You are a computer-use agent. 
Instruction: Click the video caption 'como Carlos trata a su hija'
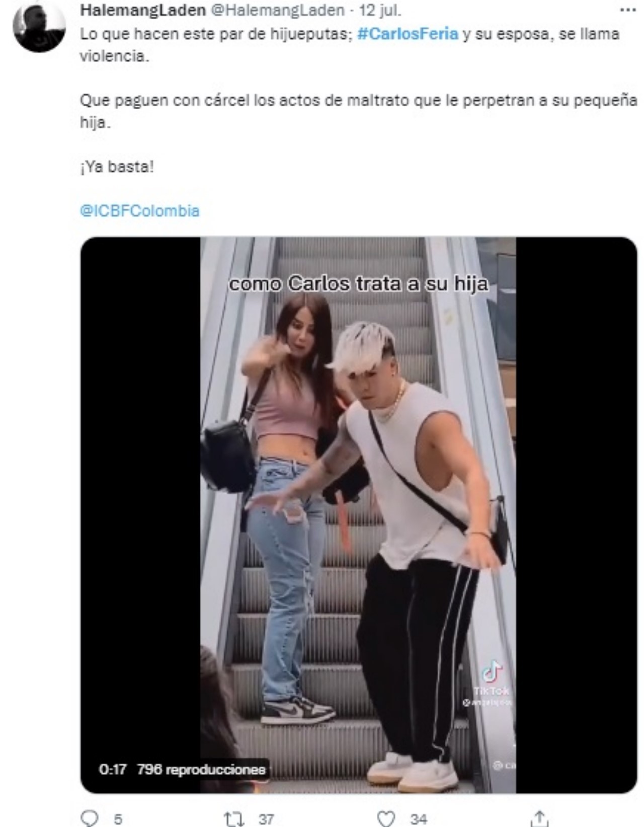[359, 284]
